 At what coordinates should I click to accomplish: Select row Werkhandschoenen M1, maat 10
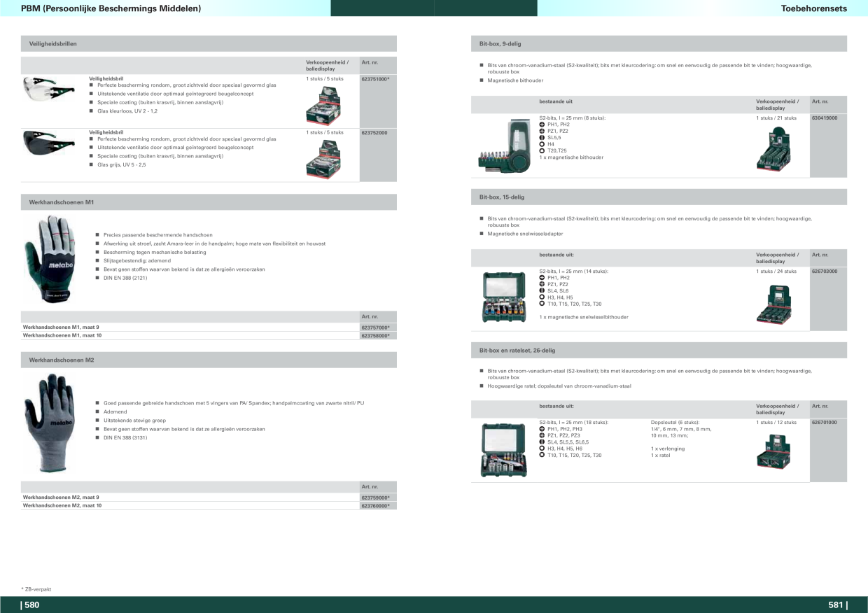pos(209,336)
